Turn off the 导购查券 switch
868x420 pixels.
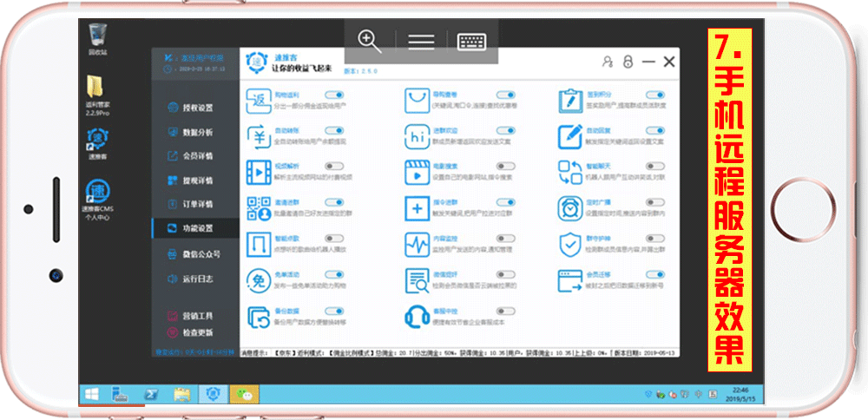pos(505,95)
